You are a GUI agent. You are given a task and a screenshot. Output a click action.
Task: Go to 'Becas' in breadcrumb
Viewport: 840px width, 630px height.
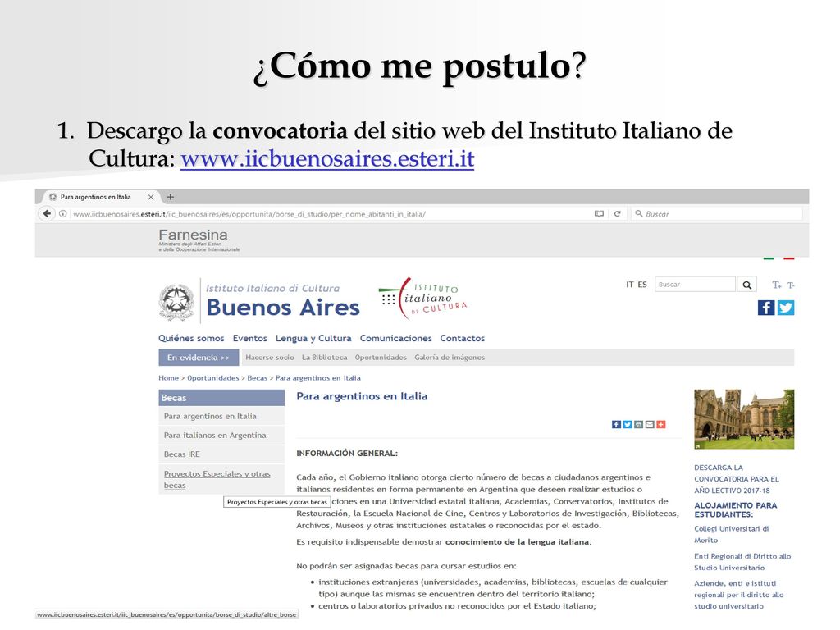click(x=257, y=377)
